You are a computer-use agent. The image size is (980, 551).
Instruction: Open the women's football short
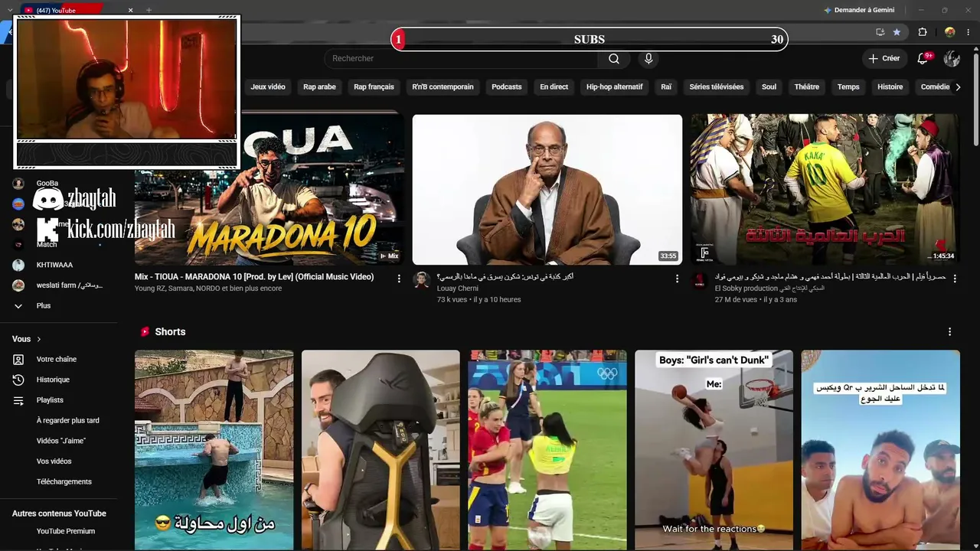[547, 450]
